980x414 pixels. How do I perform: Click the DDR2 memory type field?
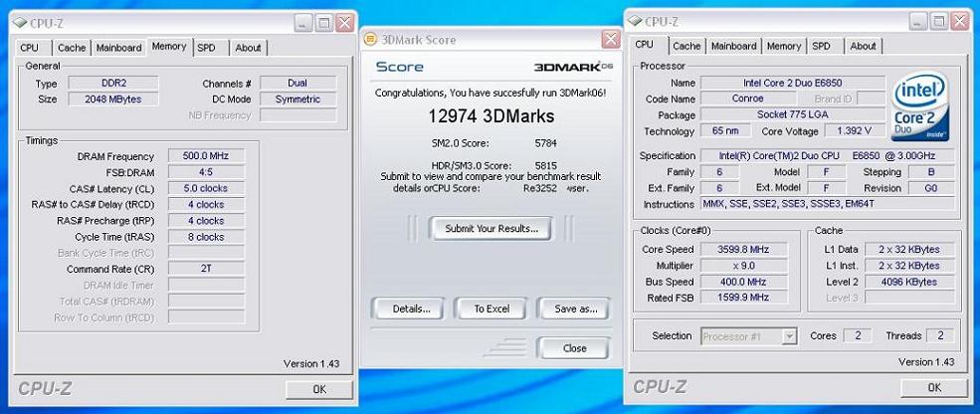113,84
